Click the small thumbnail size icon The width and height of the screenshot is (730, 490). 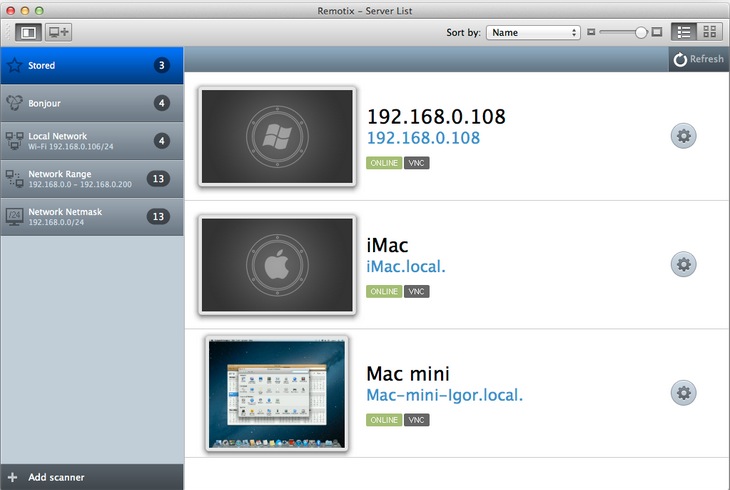(x=592, y=32)
